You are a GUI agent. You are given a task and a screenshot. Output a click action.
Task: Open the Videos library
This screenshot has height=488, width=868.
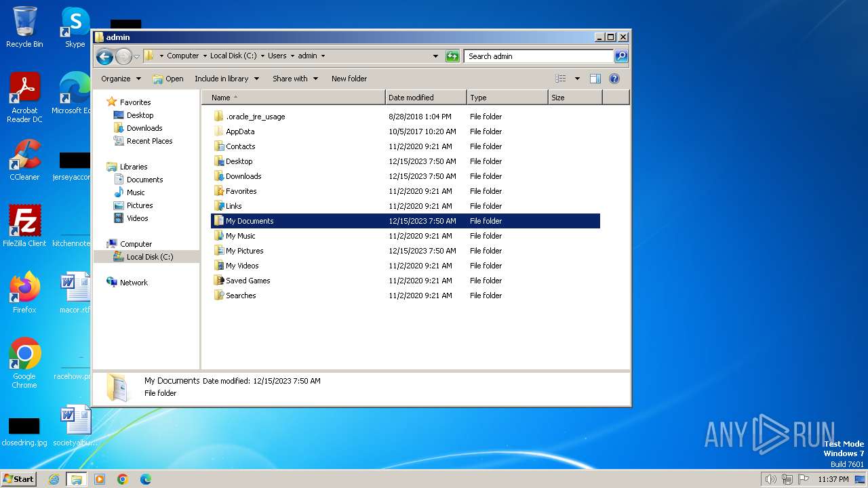[137, 218]
